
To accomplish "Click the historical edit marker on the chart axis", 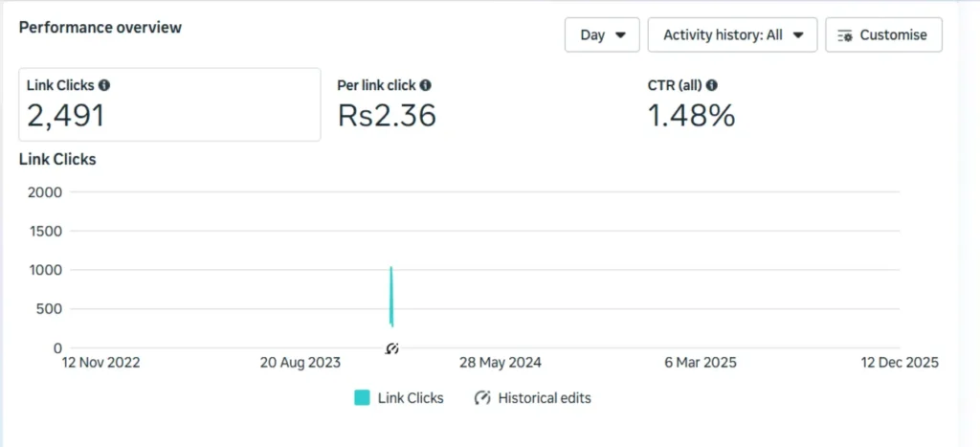I will [391, 348].
